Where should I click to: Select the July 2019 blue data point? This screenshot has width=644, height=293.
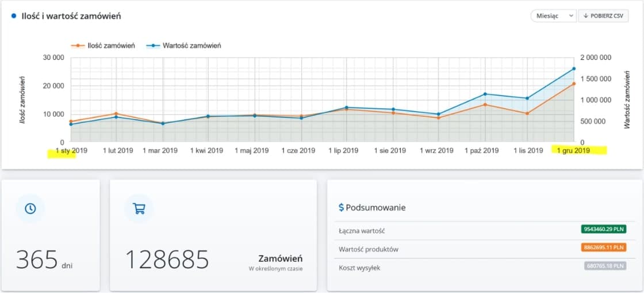click(347, 108)
